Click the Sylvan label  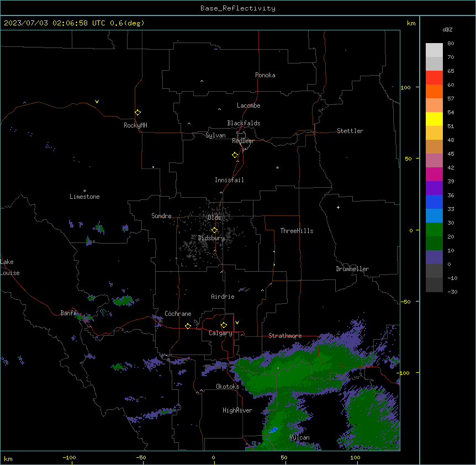[215, 135]
